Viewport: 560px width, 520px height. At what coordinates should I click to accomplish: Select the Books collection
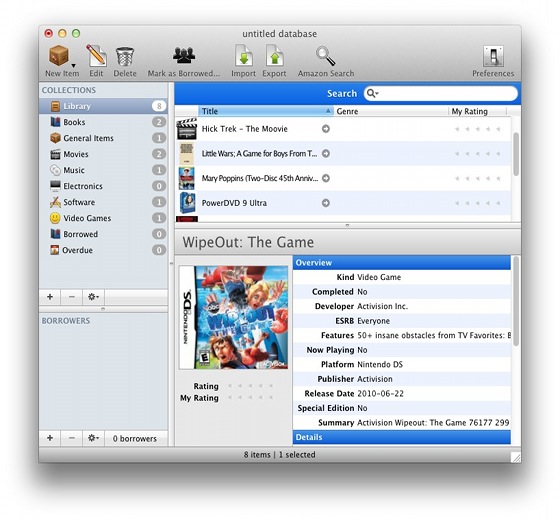coord(103,122)
